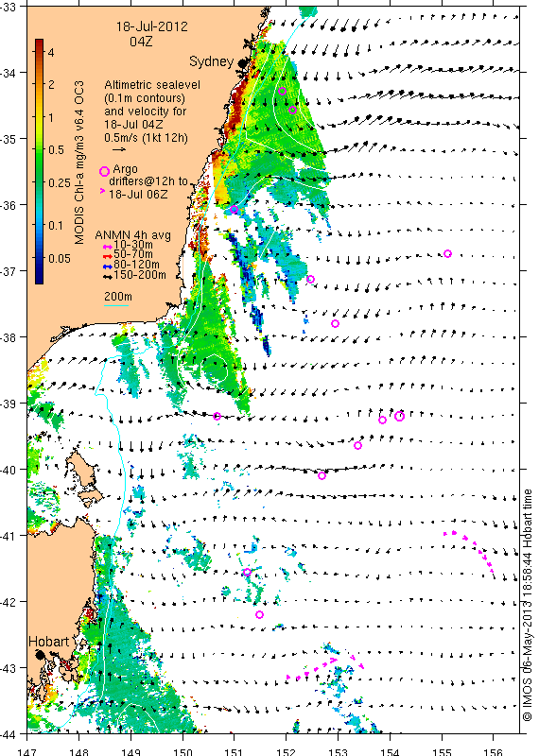Click the small magenta drifter arrowhead in legend
The height and width of the screenshot is (756, 539).
(102, 191)
